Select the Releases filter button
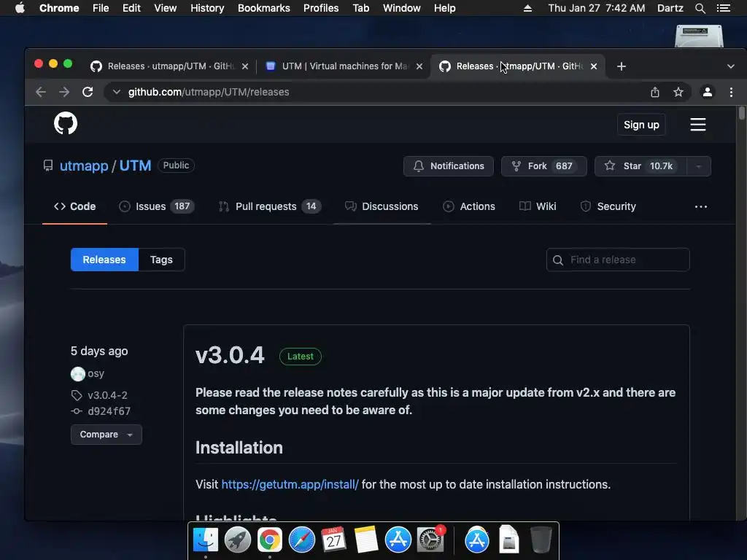Screen dimensions: 747x560 click(104, 260)
